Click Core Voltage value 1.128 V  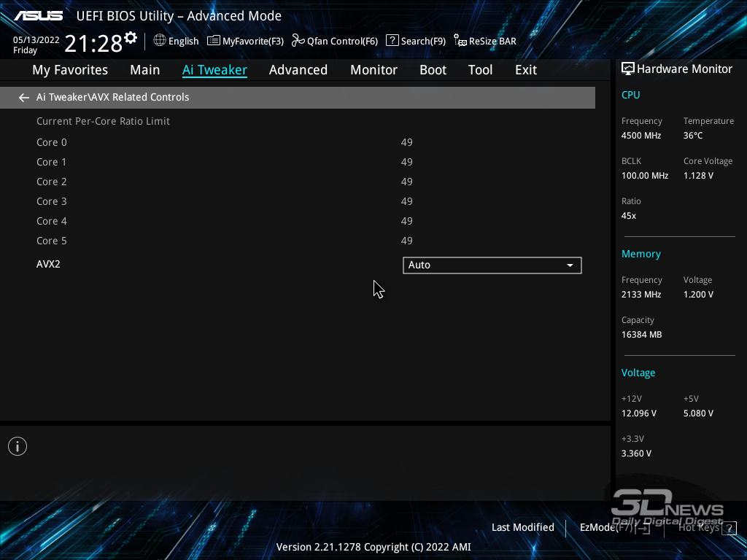[698, 176]
